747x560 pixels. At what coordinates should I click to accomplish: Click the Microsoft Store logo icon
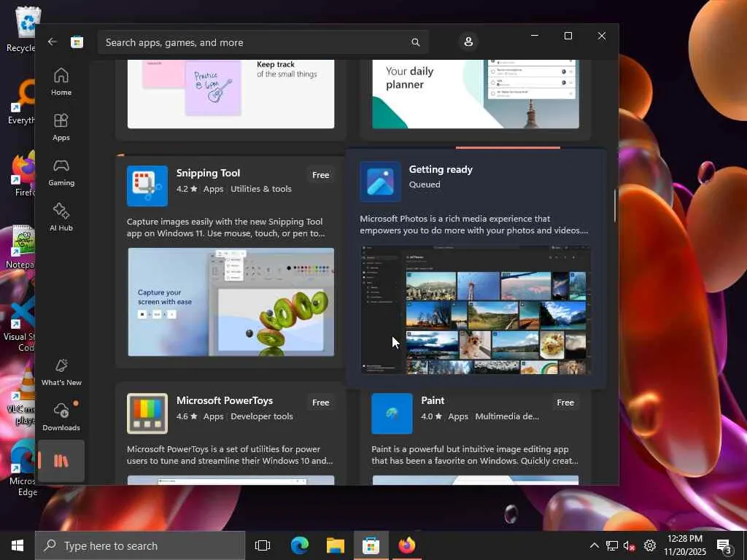[x=77, y=42]
